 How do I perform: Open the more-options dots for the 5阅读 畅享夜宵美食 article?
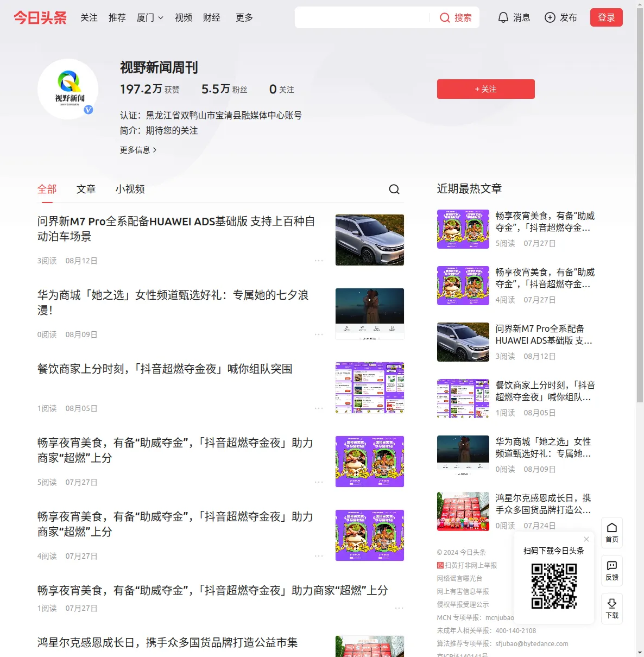pos(319,482)
